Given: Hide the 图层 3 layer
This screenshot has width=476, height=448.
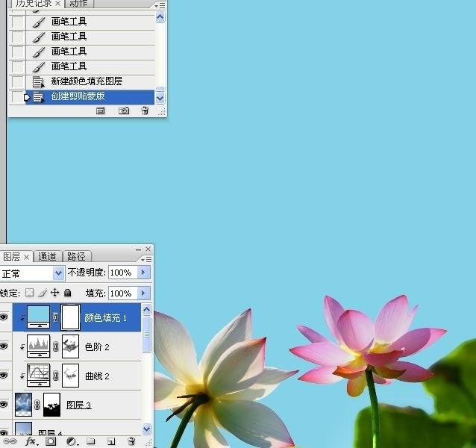Looking at the screenshot, I should 4,405.
